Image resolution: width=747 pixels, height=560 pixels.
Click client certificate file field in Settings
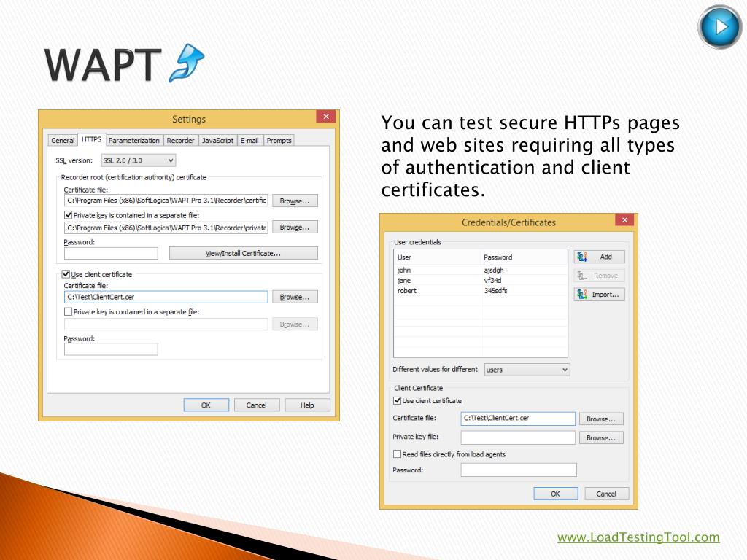[166, 297]
